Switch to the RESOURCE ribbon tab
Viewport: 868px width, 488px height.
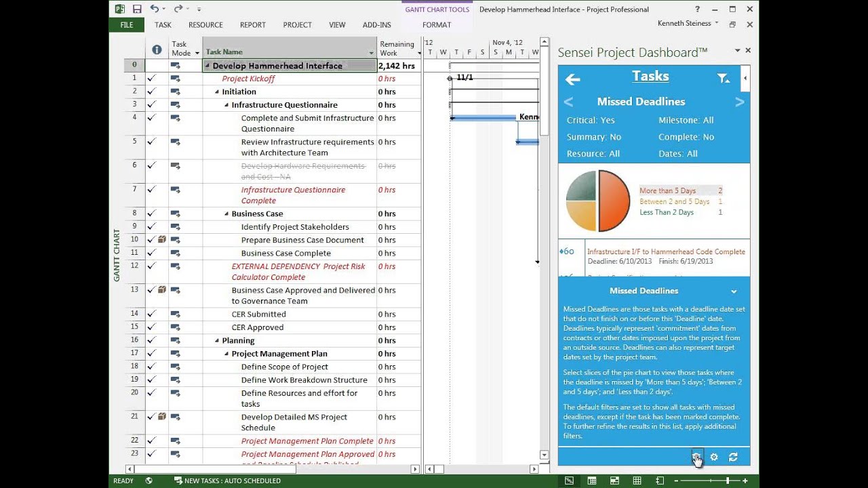(205, 25)
